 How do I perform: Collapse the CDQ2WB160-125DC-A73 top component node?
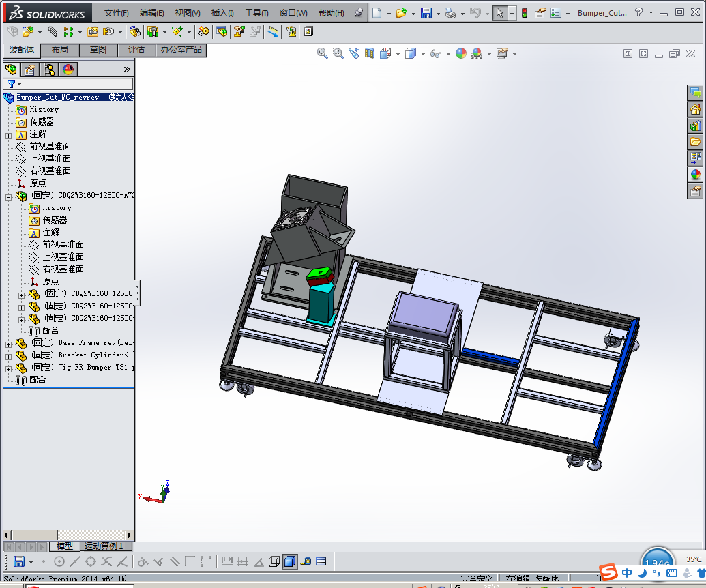coord(8,197)
